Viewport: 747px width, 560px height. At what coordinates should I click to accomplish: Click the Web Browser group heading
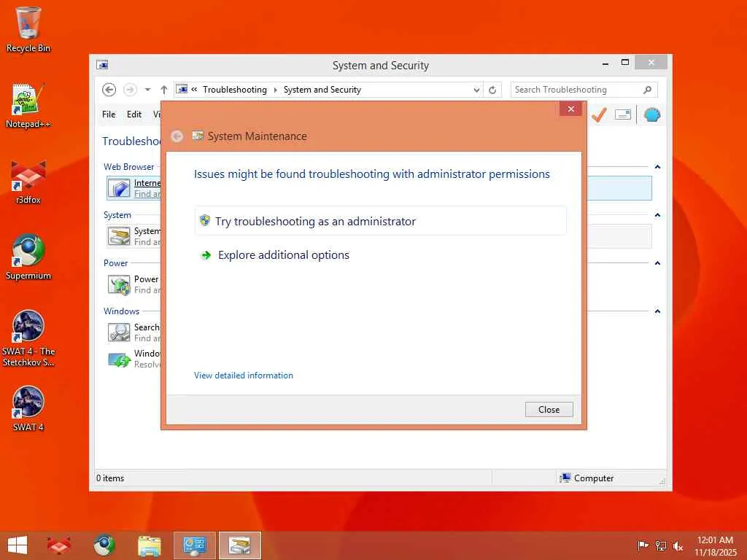pyautogui.click(x=128, y=167)
